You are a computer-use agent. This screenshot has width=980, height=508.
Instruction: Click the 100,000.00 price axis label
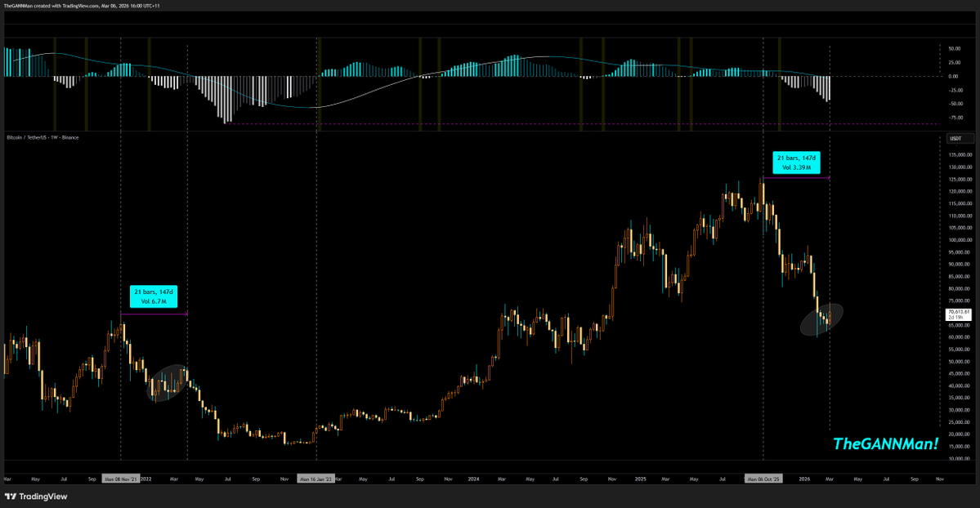(x=960, y=240)
